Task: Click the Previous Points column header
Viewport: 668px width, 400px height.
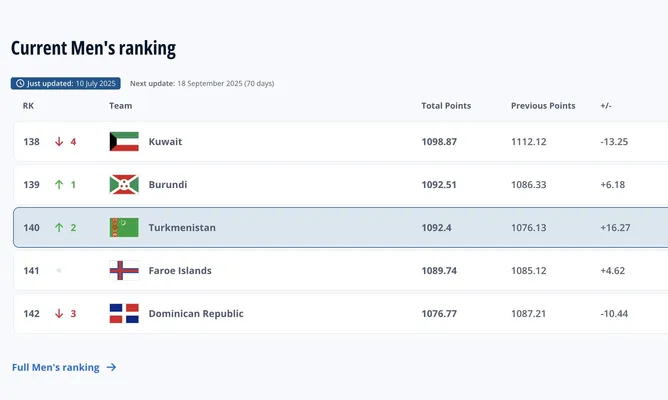Action: [543, 106]
